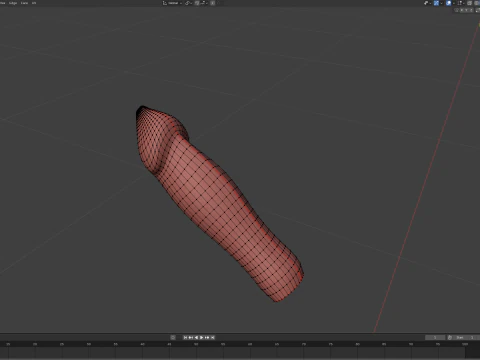480x360 pixels.
Task: Jump to the next keyframe
Action: (207, 337)
